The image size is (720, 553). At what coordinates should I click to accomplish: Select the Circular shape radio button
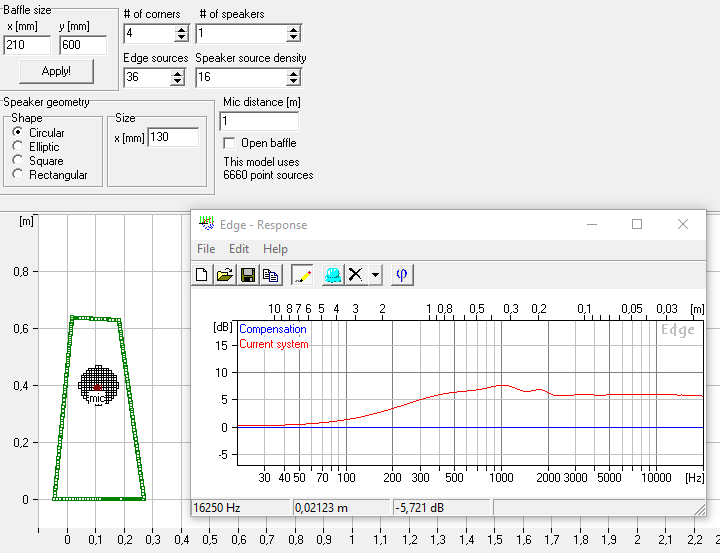pos(18,132)
